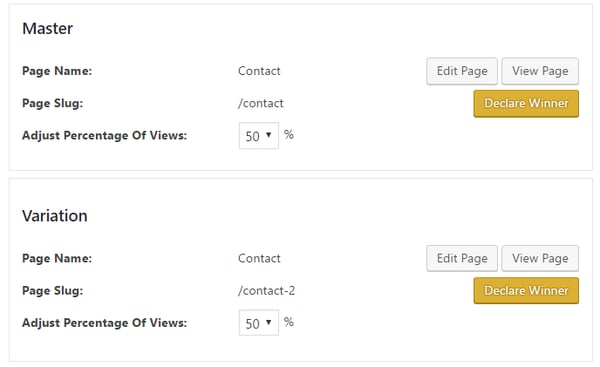This screenshot has height=367, width=600.
Task: Open View Page in the Master section
Action: [x=540, y=71]
